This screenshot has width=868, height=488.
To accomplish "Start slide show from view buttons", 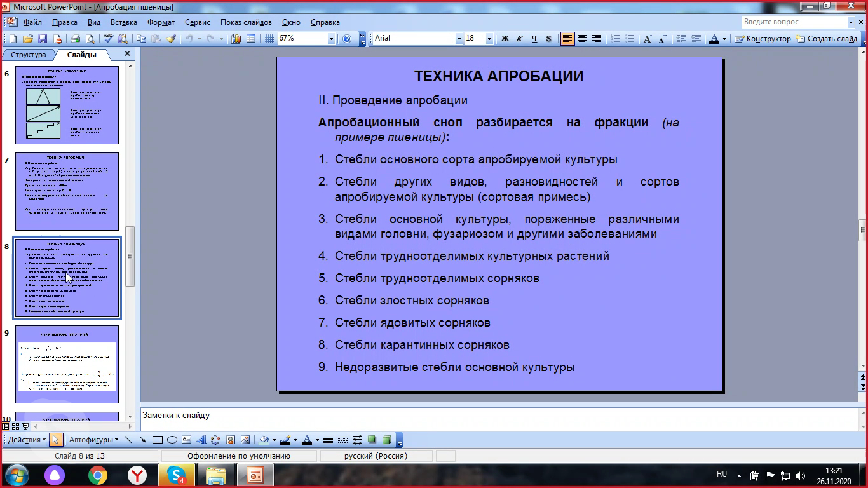I will pos(25,426).
